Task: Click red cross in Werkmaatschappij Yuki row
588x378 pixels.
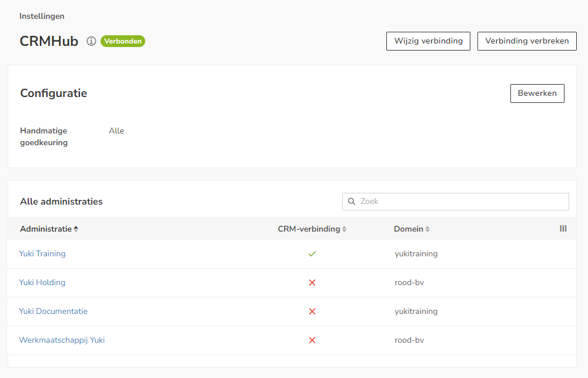Action: point(312,340)
